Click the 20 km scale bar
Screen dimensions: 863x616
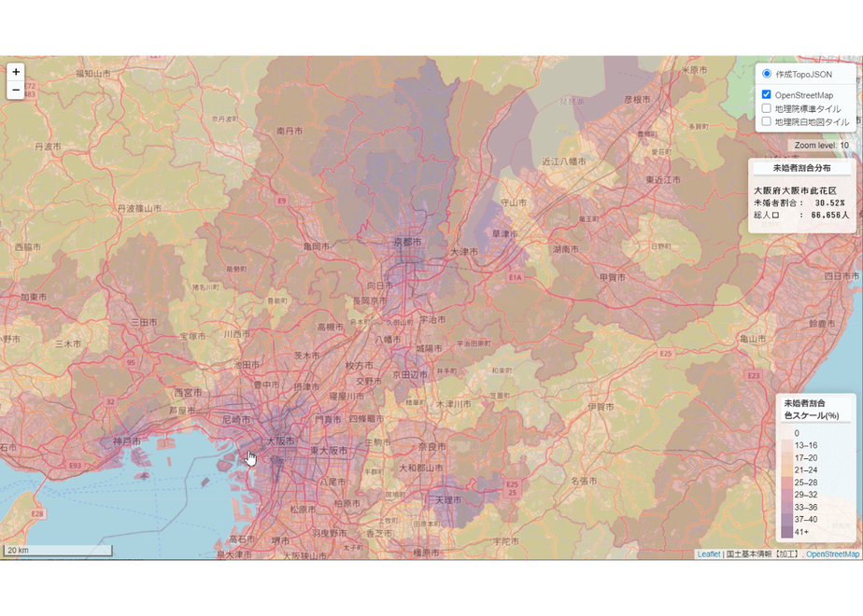[x=58, y=550]
